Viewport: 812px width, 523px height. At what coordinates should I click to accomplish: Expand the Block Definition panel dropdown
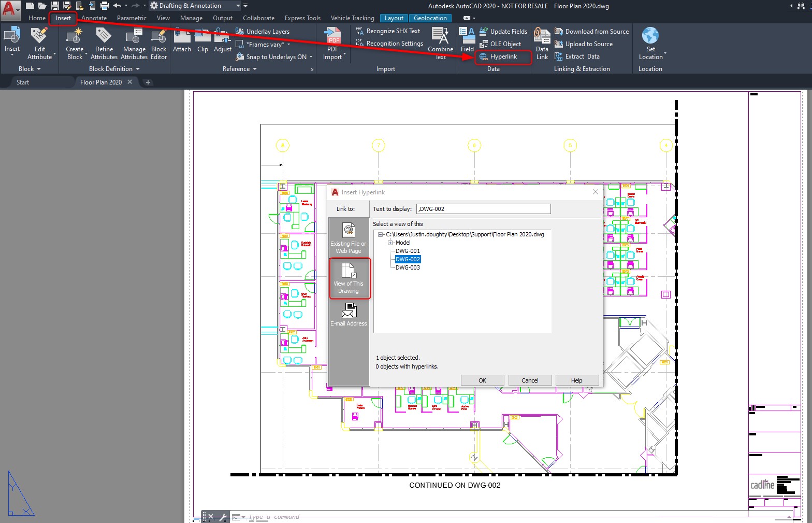pyautogui.click(x=114, y=69)
